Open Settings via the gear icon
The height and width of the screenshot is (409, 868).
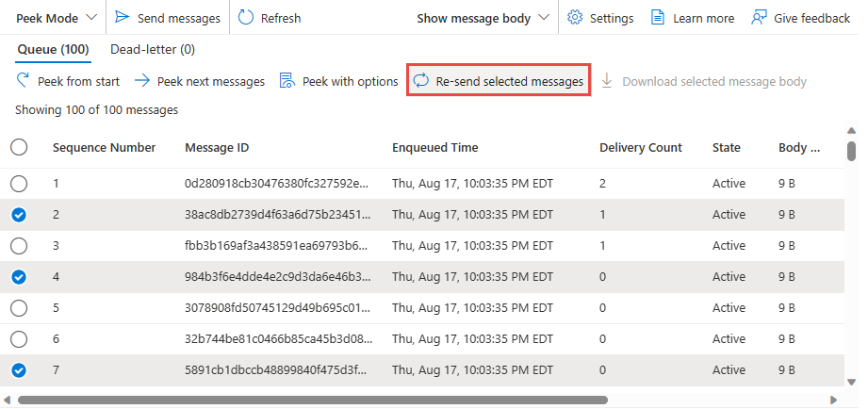575,18
